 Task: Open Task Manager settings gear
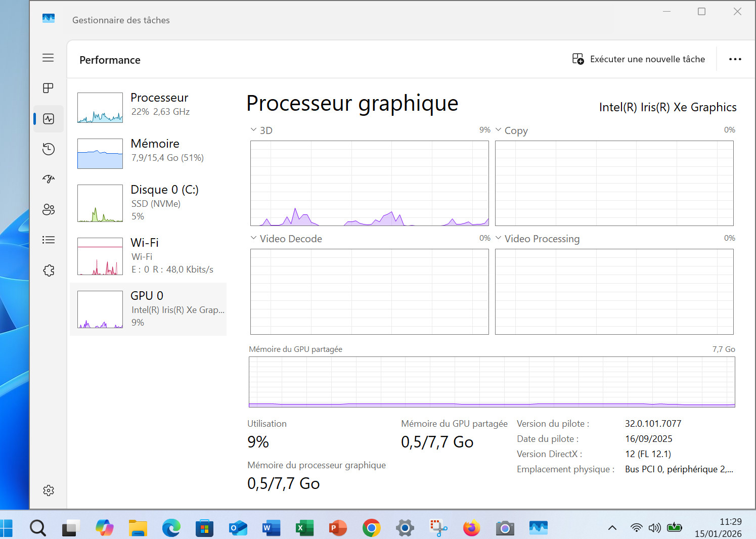49,490
